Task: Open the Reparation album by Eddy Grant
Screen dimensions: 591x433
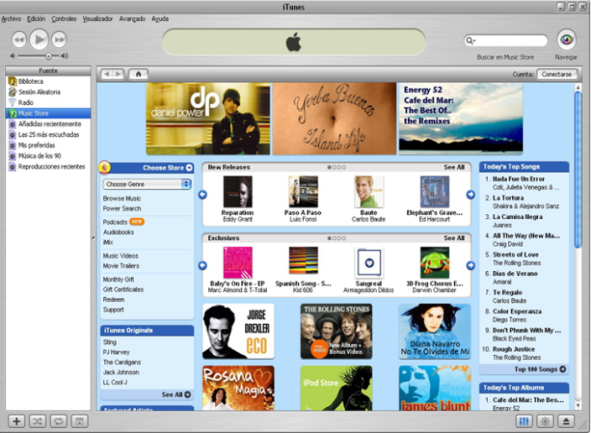Action: [x=237, y=192]
